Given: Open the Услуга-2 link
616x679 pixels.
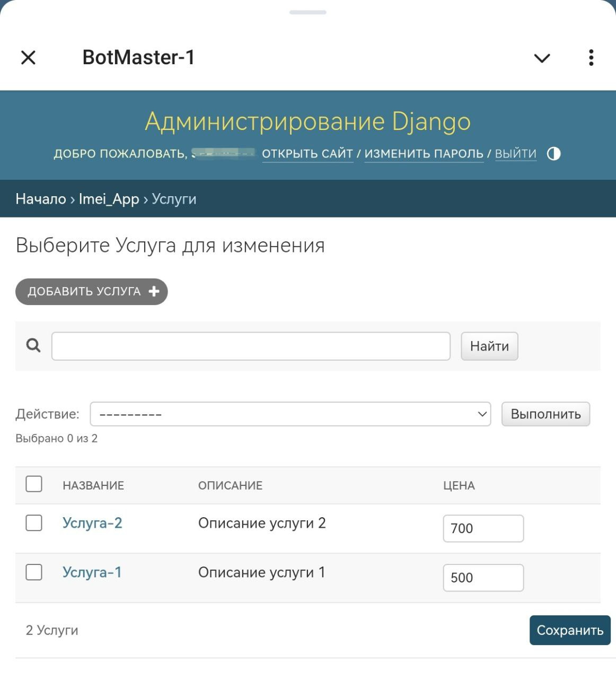Looking at the screenshot, I should point(92,523).
